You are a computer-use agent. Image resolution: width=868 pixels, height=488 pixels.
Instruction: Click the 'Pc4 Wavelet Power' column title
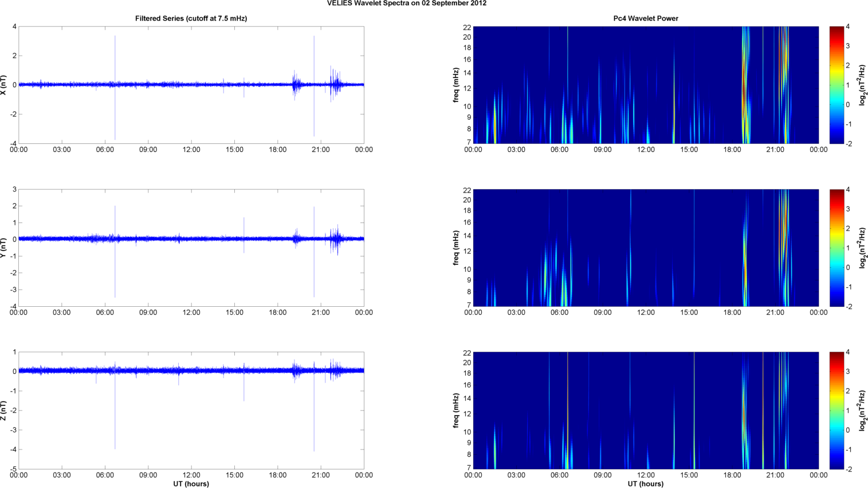pos(645,18)
